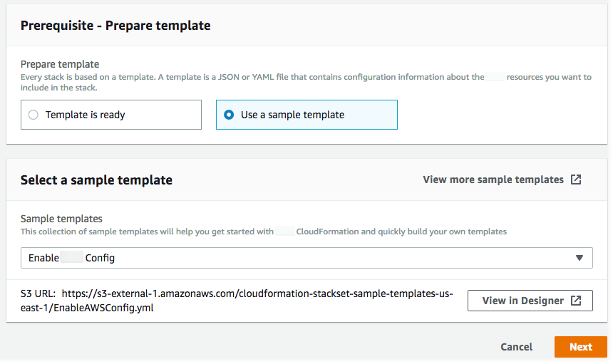Click the Select a sample template heading
613x364 pixels.
96,180
